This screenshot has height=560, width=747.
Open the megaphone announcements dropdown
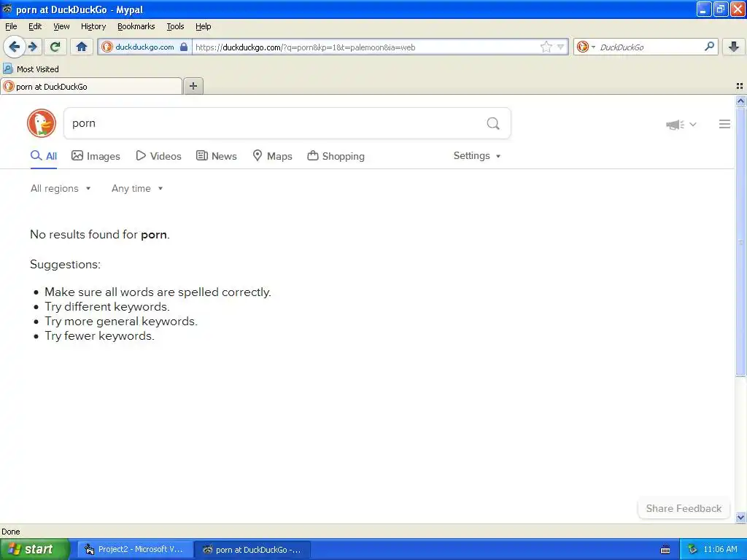(x=681, y=124)
